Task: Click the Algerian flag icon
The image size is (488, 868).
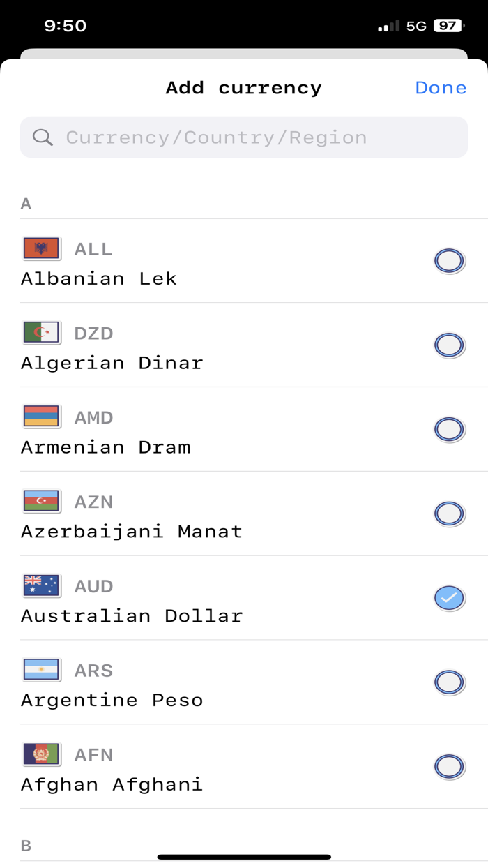Action: [41, 333]
